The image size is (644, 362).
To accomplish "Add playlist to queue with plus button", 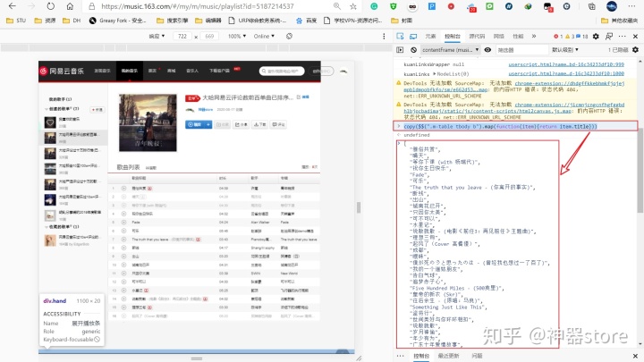I will click(x=208, y=124).
